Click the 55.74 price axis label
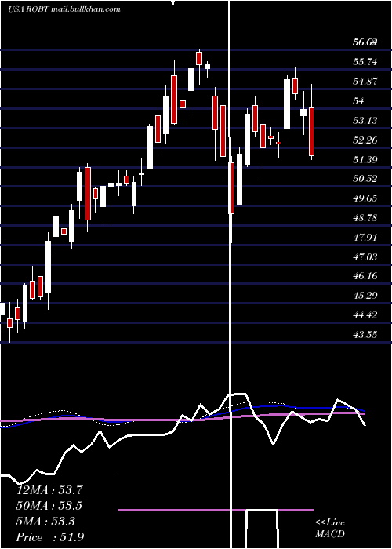Image resolution: width=392 pixels, height=549 pixels. point(365,62)
